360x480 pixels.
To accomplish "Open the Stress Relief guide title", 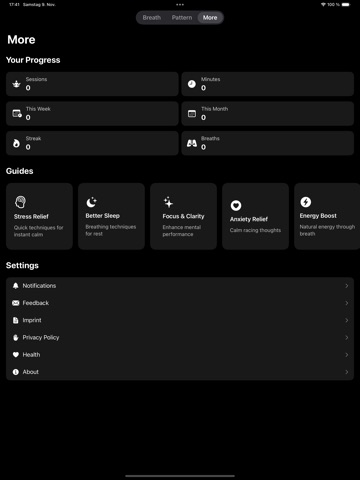I will click(31, 217).
